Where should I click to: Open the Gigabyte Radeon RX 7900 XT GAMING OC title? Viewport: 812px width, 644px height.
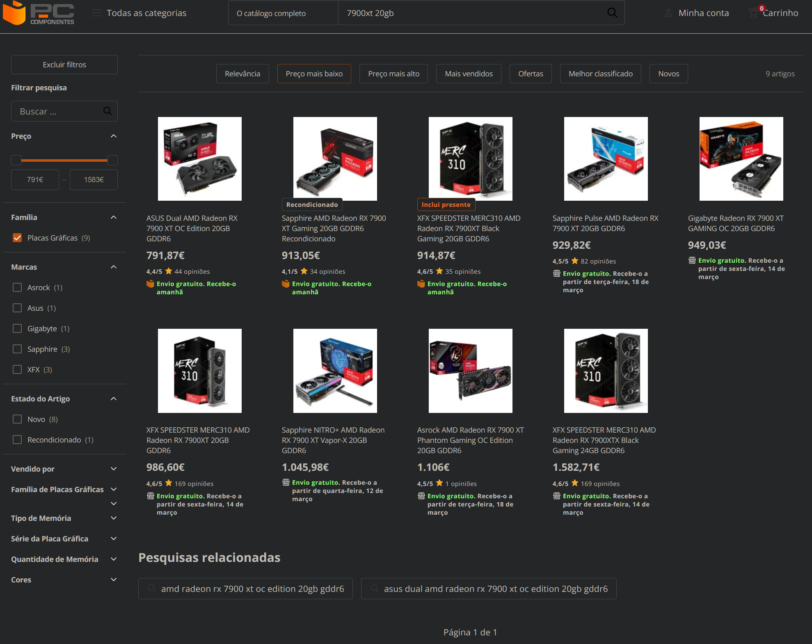click(x=736, y=223)
